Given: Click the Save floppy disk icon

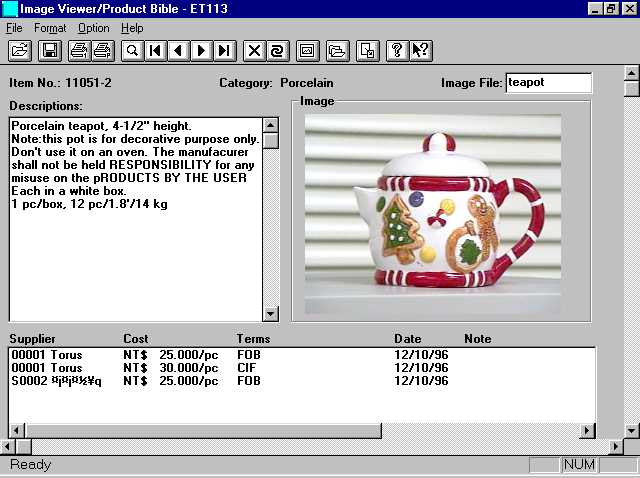Looking at the screenshot, I should pos(50,51).
